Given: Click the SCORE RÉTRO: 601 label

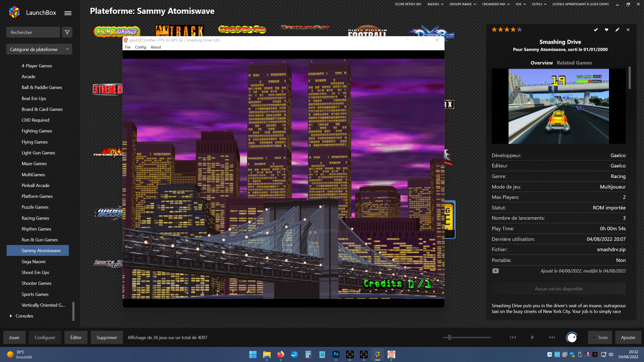Looking at the screenshot, I should pyautogui.click(x=408, y=4).
